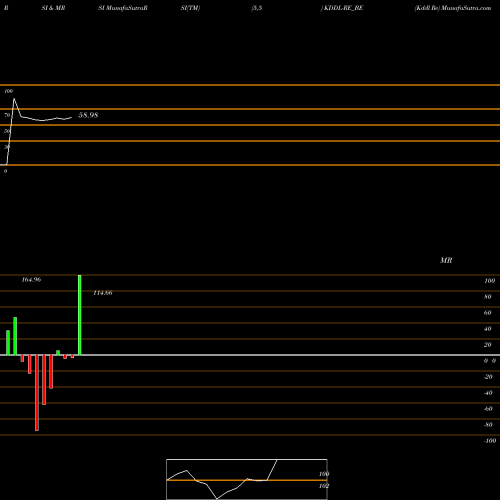500x500 pixels.
Task: Click the longest red MR bar
Action: pyautogui.click(x=37, y=393)
